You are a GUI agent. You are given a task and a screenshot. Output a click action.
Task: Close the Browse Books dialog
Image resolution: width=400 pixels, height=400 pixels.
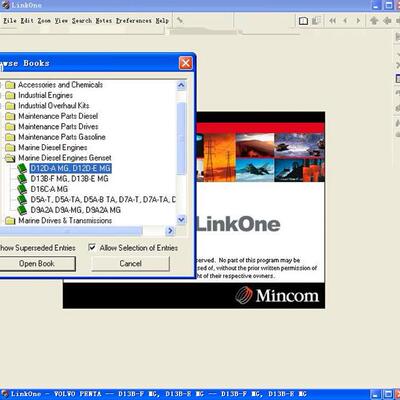tap(185, 63)
